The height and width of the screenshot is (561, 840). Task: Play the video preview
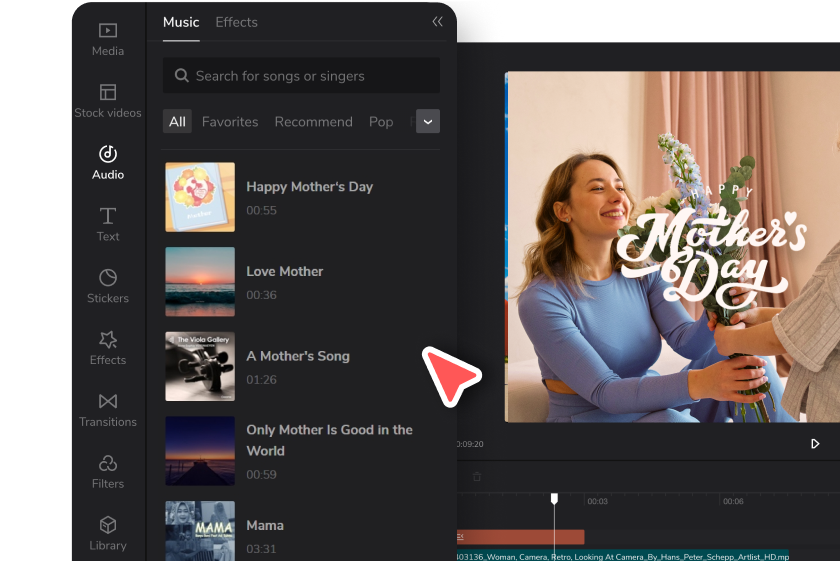click(x=815, y=444)
